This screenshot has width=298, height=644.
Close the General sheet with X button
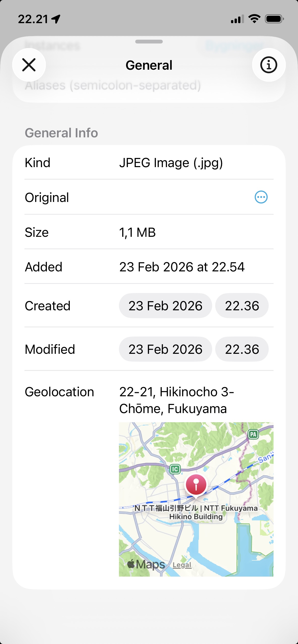pyautogui.click(x=29, y=65)
